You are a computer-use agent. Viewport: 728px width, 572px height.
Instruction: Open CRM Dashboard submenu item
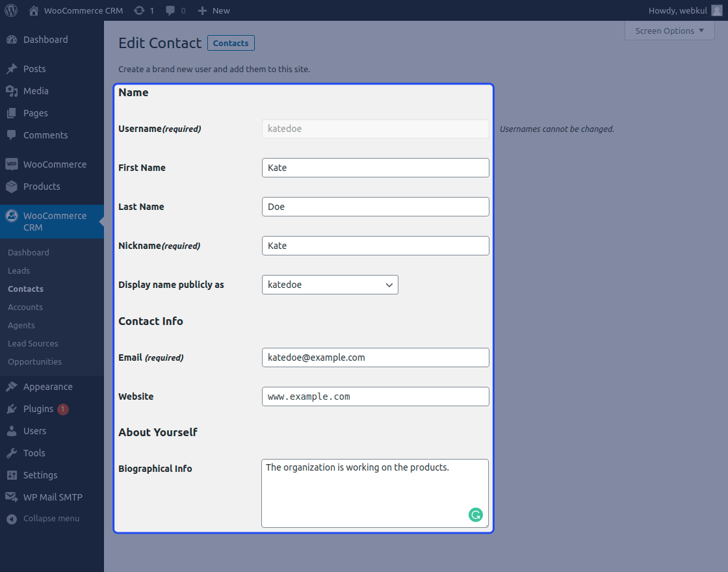(29, 253)
